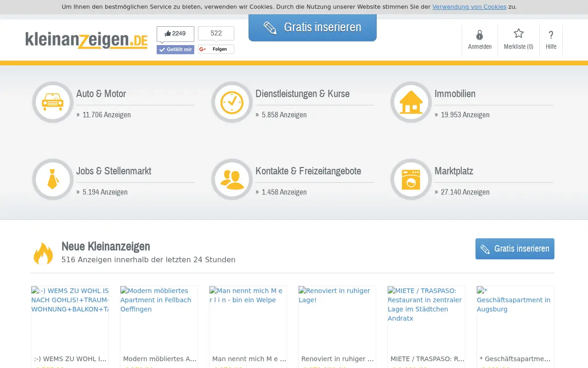Click the 27.140 Anzeigen link
Screen dimensions: 588x368
465,192
